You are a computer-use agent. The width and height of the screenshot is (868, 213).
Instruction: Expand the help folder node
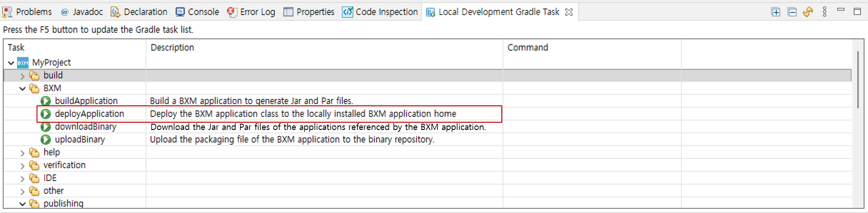tap(22, 153)
